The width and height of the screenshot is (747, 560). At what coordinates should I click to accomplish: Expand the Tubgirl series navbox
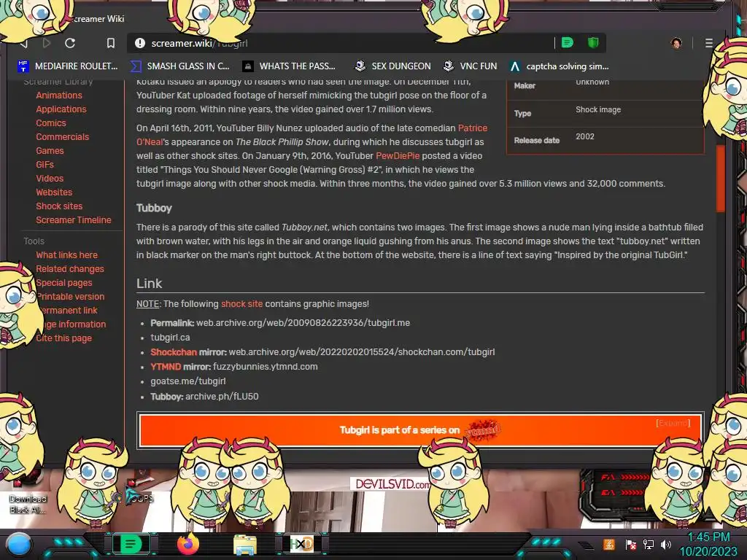click(673, 423)
